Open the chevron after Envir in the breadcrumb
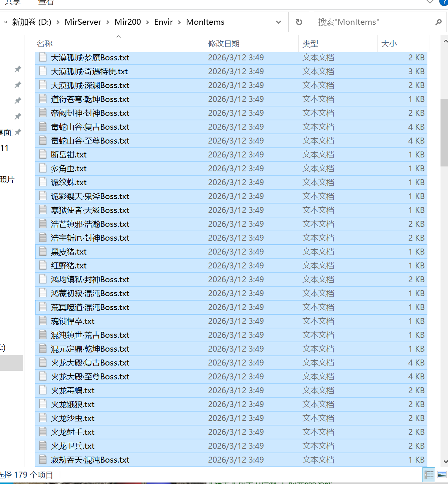448x484 pixels. [179, 22]
